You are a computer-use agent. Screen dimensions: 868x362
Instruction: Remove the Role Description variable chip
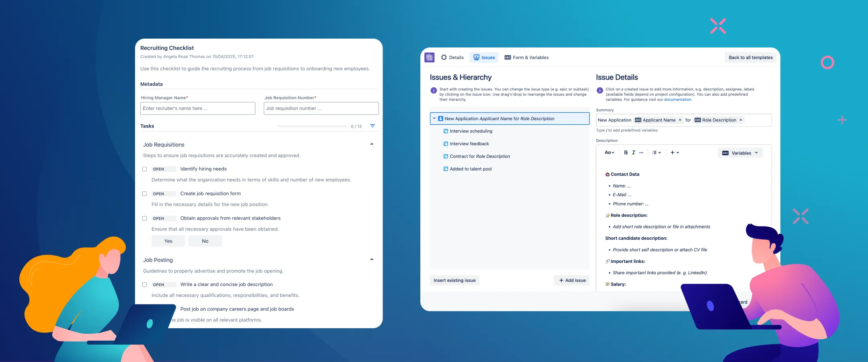[741, 120]
